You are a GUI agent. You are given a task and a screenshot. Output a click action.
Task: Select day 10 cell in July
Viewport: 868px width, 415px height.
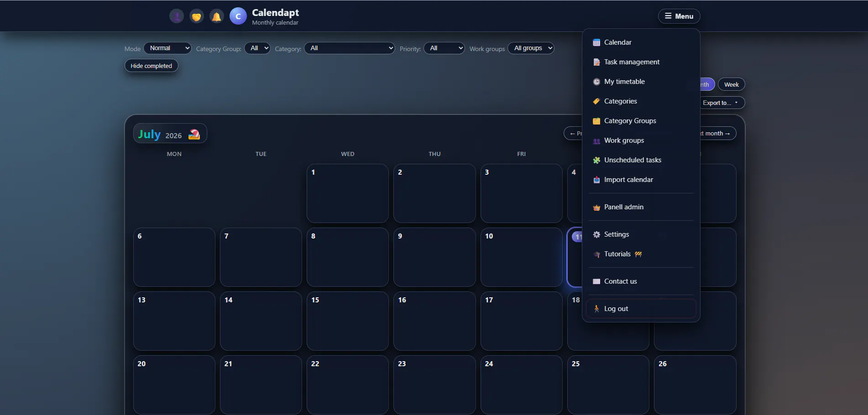click(x=522, y=257)
